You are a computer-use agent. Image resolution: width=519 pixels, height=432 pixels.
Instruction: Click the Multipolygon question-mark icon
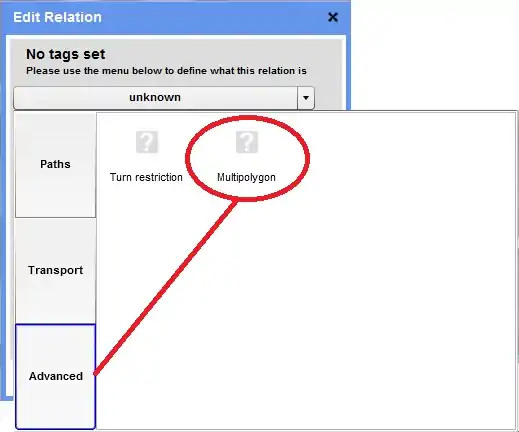[247, 142]
